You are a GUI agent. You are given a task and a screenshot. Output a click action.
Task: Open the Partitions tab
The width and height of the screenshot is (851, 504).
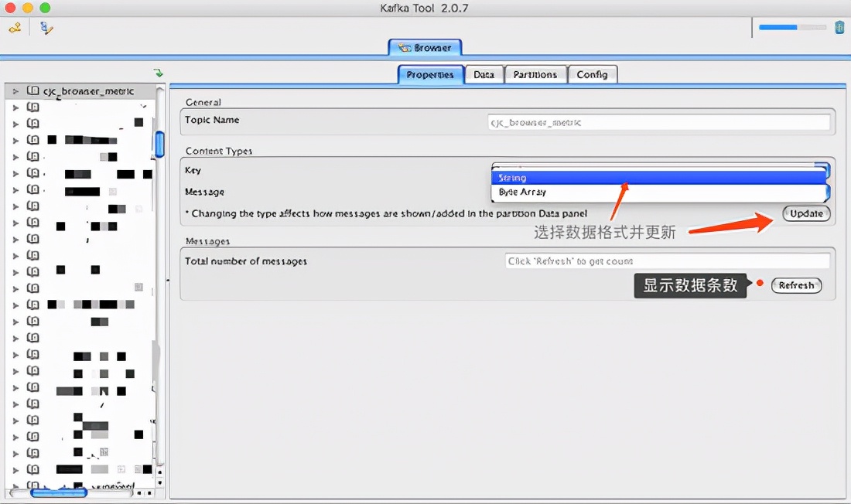point(535,75)
